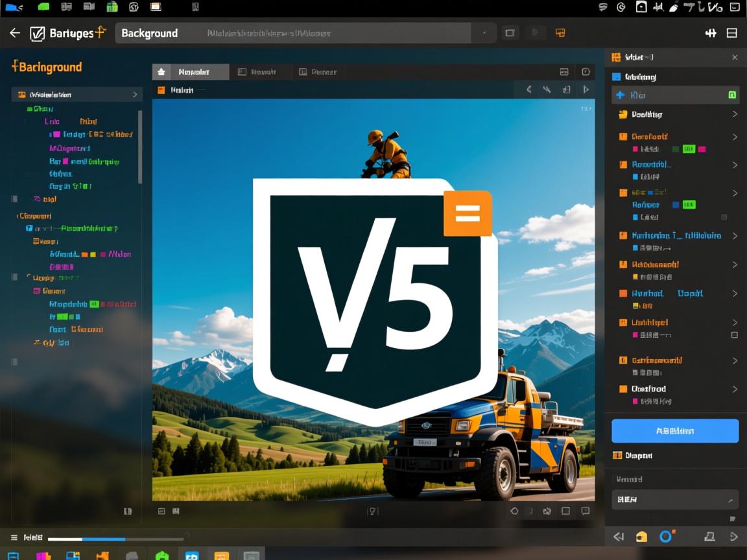Click the blue circle icon in bottom-right toolbar
Screen dimensions: 747x560
pyautogui.click(x=666, y=537)
